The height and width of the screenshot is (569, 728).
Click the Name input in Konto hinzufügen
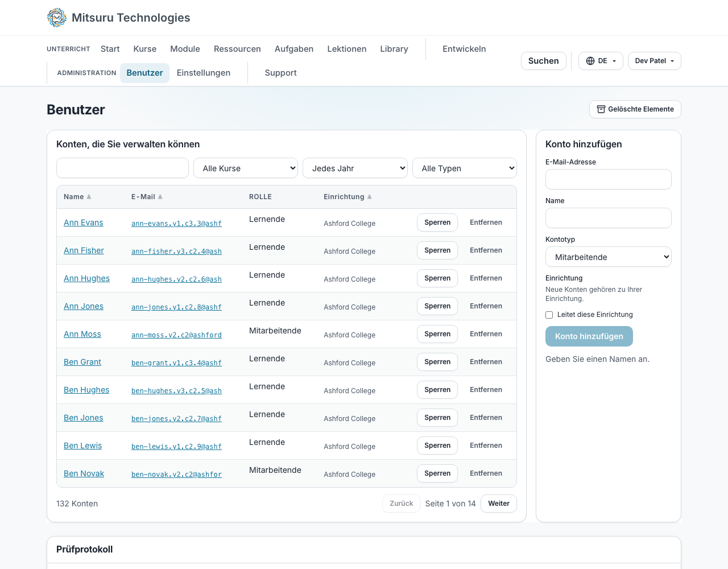pyautogui.click(x=609, y=218)
